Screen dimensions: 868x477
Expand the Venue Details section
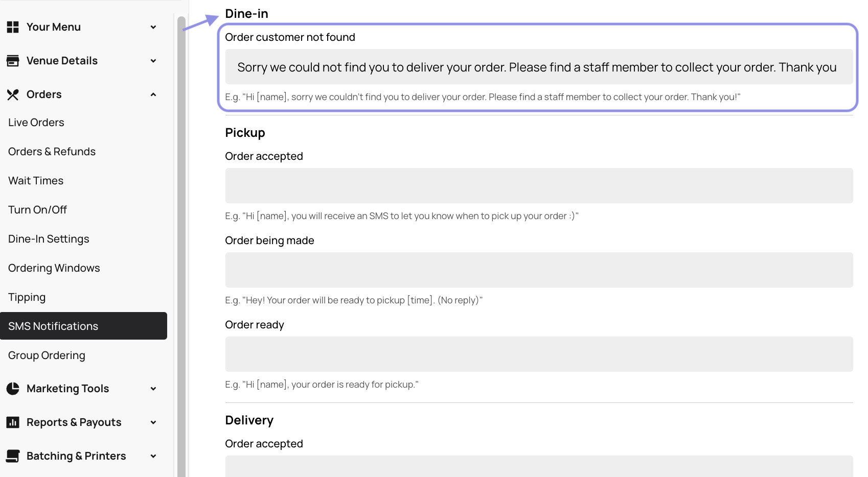coord(153,60)
